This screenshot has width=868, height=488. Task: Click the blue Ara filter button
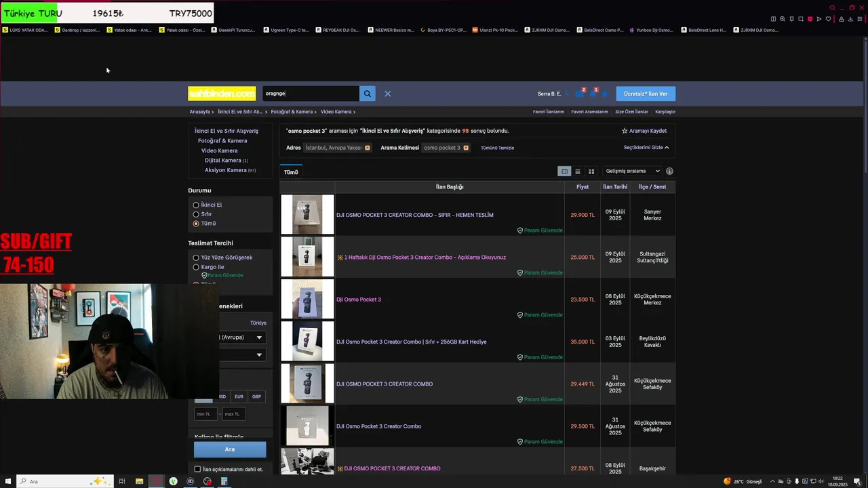[230, 449]
